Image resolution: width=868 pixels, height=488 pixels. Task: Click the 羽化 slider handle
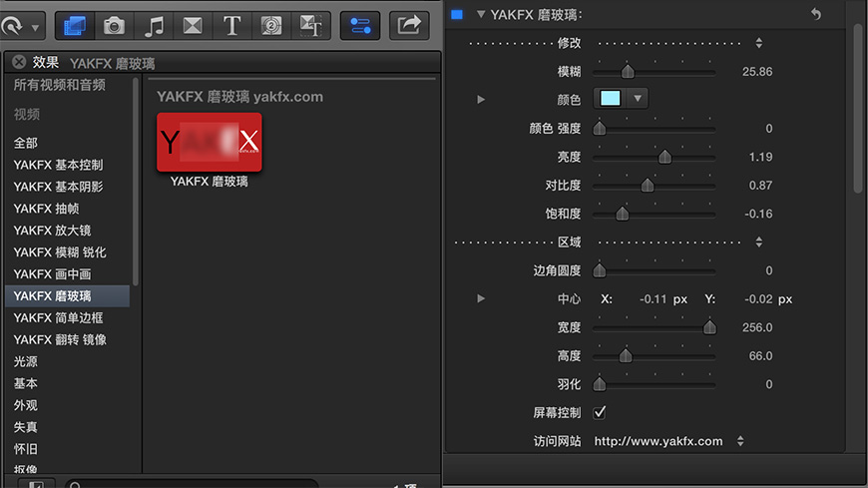599,384
